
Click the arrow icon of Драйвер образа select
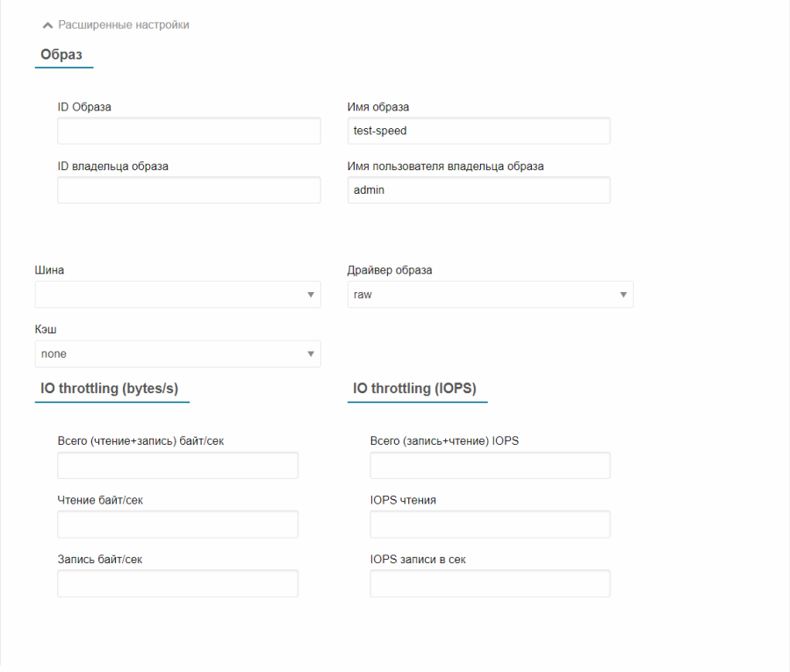623,295
